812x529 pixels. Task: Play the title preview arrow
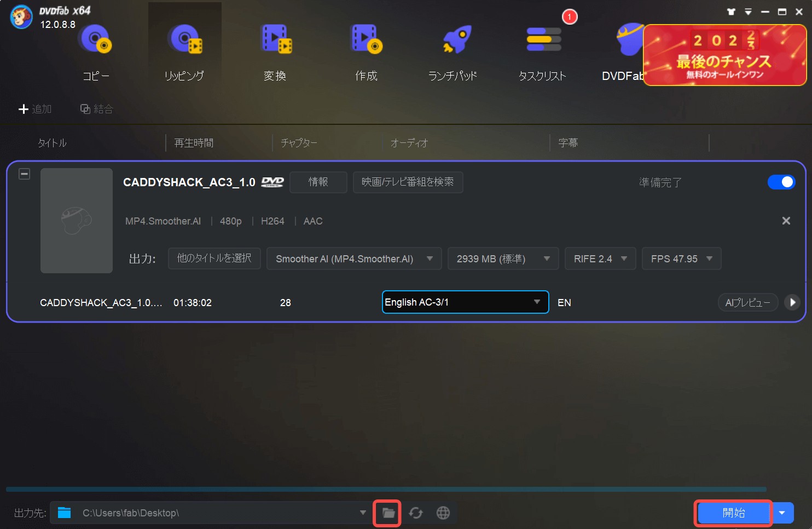(x=792, y=302)
